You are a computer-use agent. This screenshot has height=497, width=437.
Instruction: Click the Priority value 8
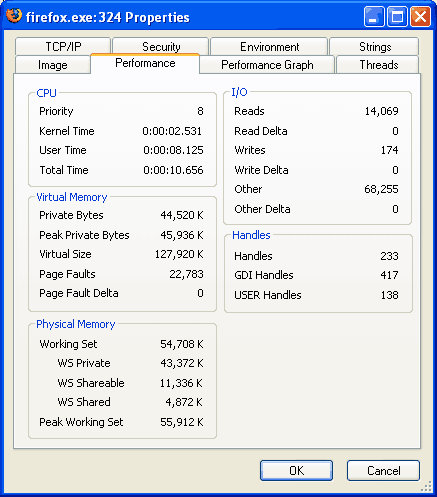coord(200,111)
